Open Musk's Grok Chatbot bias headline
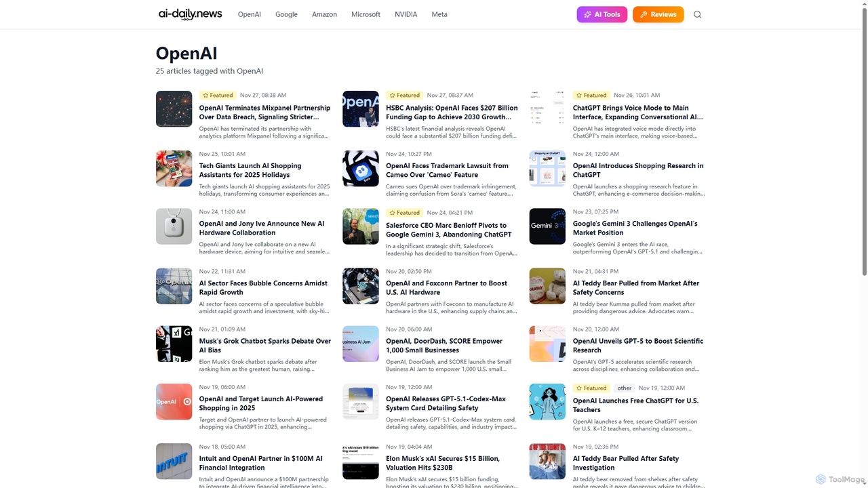This screenshot has height=488, width=868. [x=265, y=346]
